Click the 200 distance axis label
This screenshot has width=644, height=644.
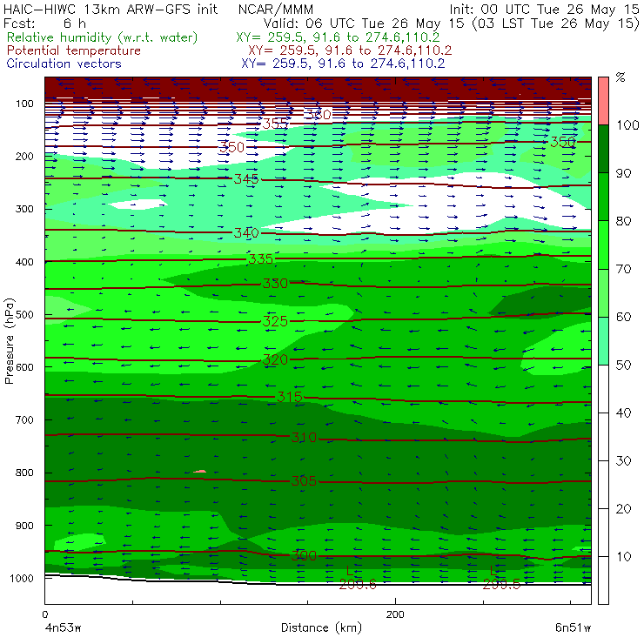pyautogui.click(x=395, y=614)
